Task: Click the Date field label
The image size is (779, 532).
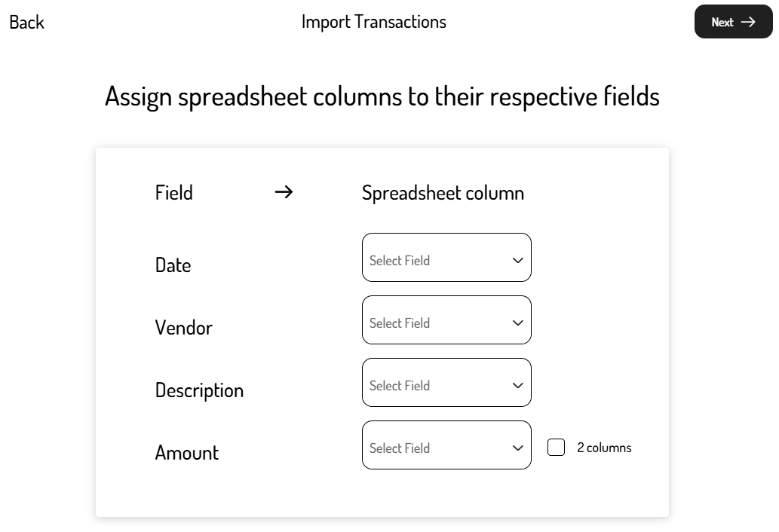Action: point(173,265)
